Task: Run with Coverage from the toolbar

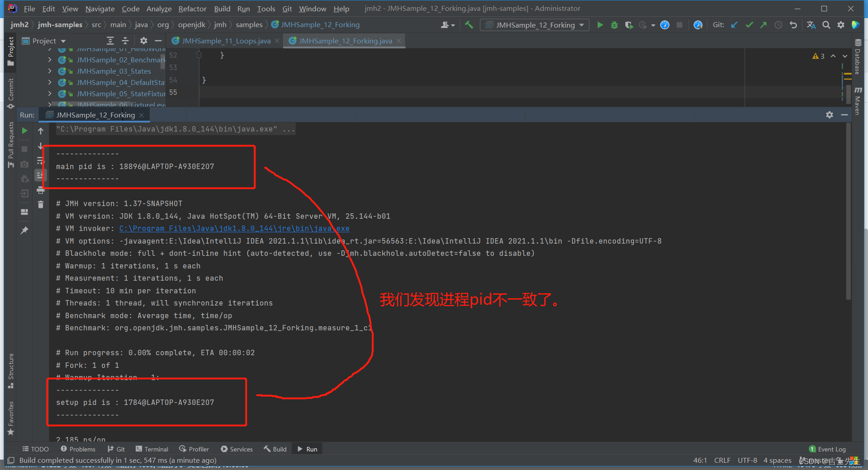Action: (628, 25)
